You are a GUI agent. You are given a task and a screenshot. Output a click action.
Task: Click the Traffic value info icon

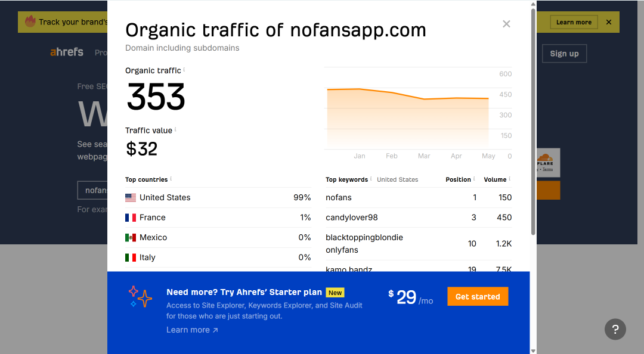[x=175, y=129]
